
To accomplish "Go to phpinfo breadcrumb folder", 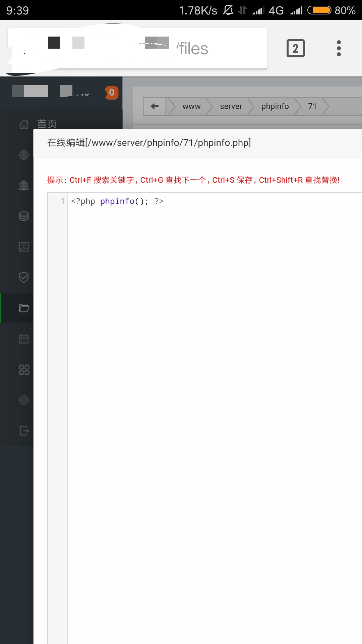I will tap(275, 106).
